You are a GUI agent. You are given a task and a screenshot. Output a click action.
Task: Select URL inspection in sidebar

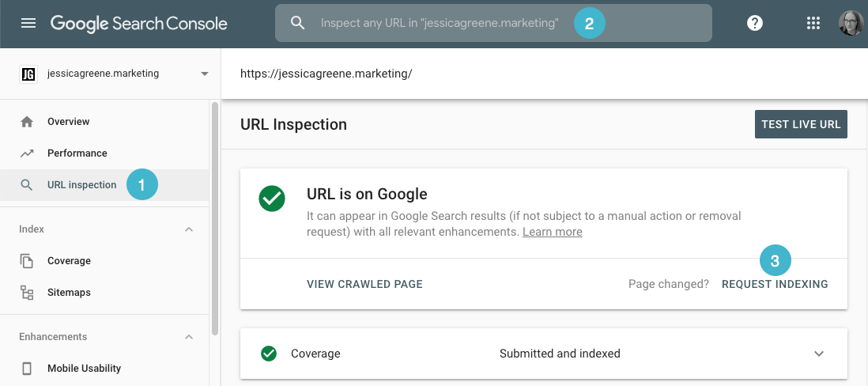coord(81,185)
